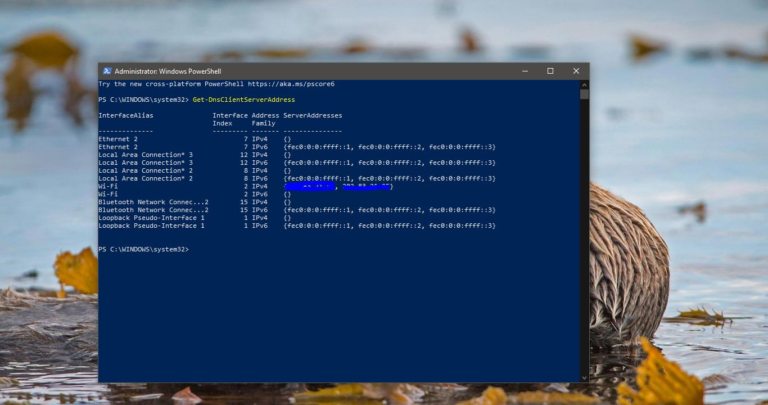
Task: Click the scrollbar down arrow in PowerShell
Action: coord(584,378)
